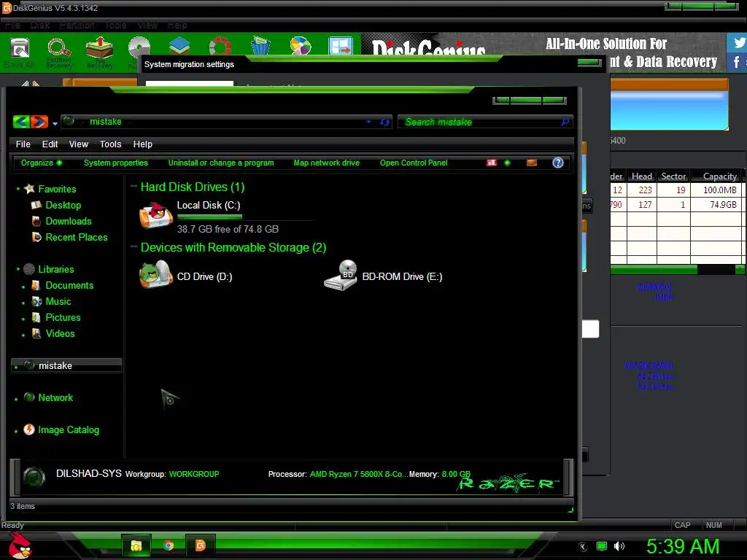747x560 pixels.
Task: Click the red ring icon in DiskGenius toolbar
Action: point(220,47)
